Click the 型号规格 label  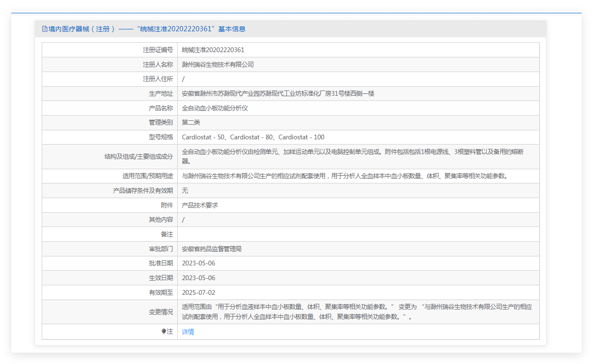(x=161, y=137)
